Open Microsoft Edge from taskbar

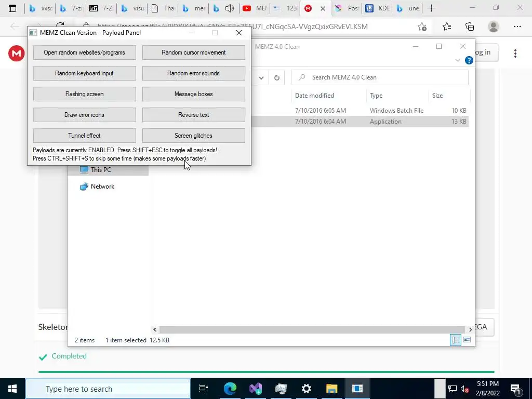(x=230, y=389)
